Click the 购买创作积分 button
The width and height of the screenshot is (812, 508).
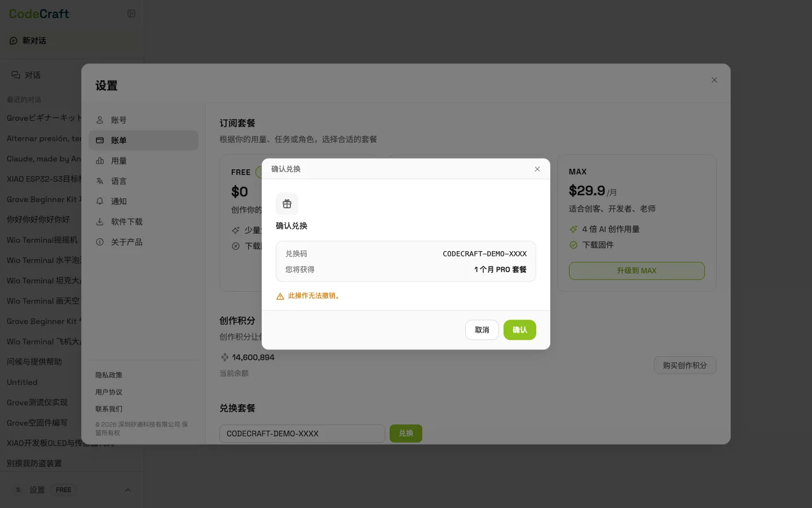[x=685, y=365]
